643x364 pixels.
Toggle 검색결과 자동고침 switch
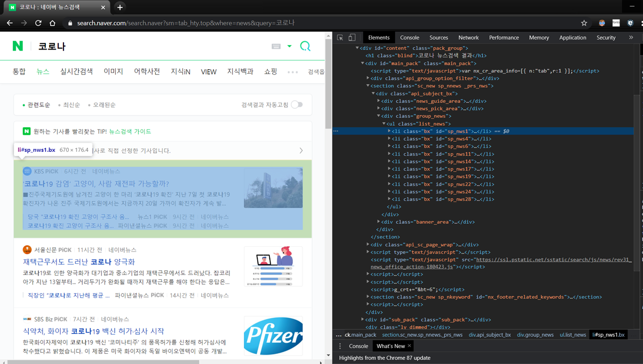297,104
